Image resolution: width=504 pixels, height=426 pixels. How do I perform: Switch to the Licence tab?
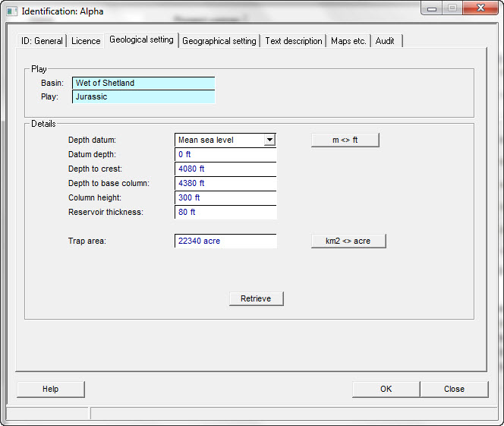pos(86,41)
